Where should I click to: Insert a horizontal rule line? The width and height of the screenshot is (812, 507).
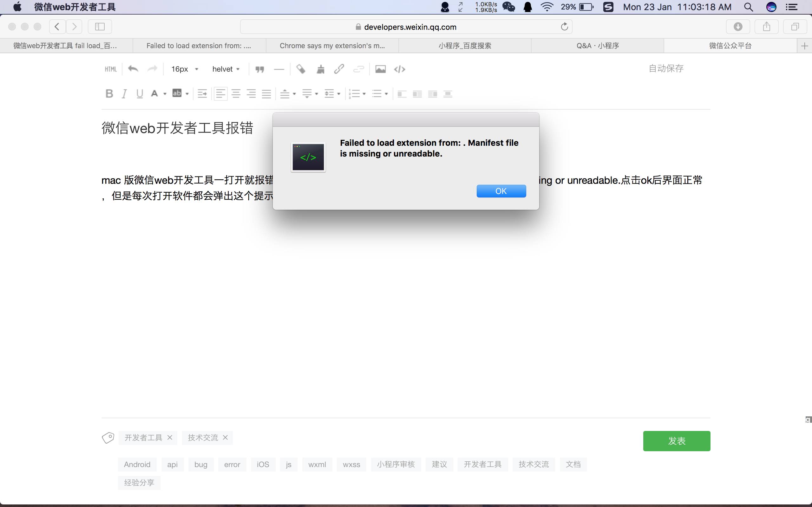(279, 69)
